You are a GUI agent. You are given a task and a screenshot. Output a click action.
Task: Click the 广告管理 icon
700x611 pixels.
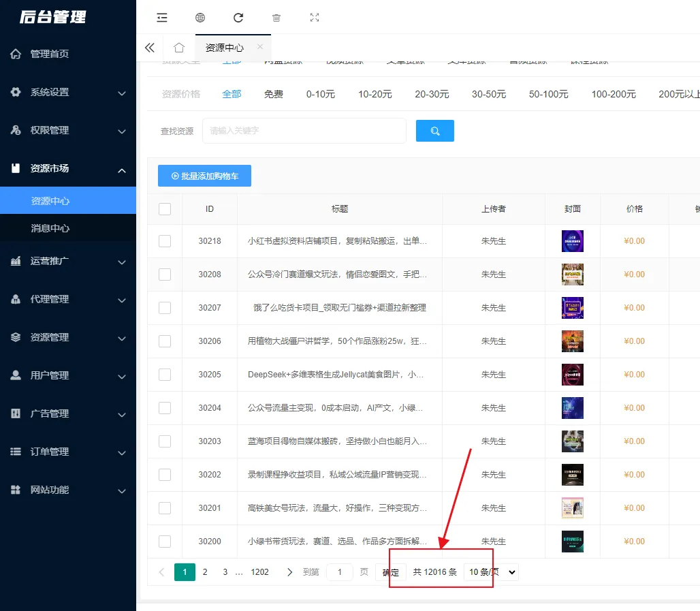pyautogui.click(x=16, y=413)
